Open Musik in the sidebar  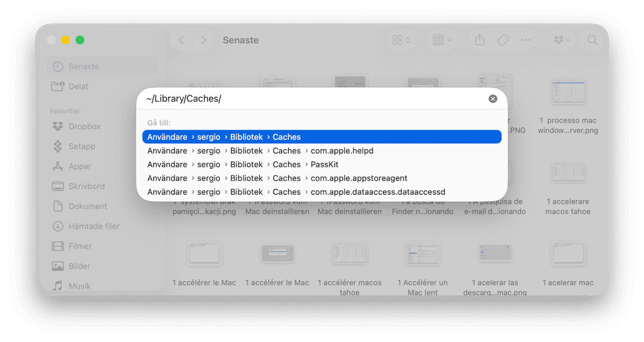(x=102, y=286)
